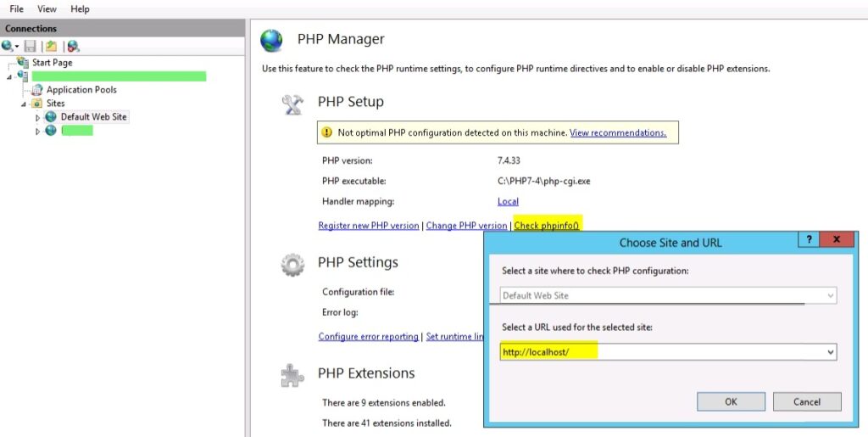Expand the redacted site below Default Web Site
This screenshot has width=868, height=437.
point(37,132)
